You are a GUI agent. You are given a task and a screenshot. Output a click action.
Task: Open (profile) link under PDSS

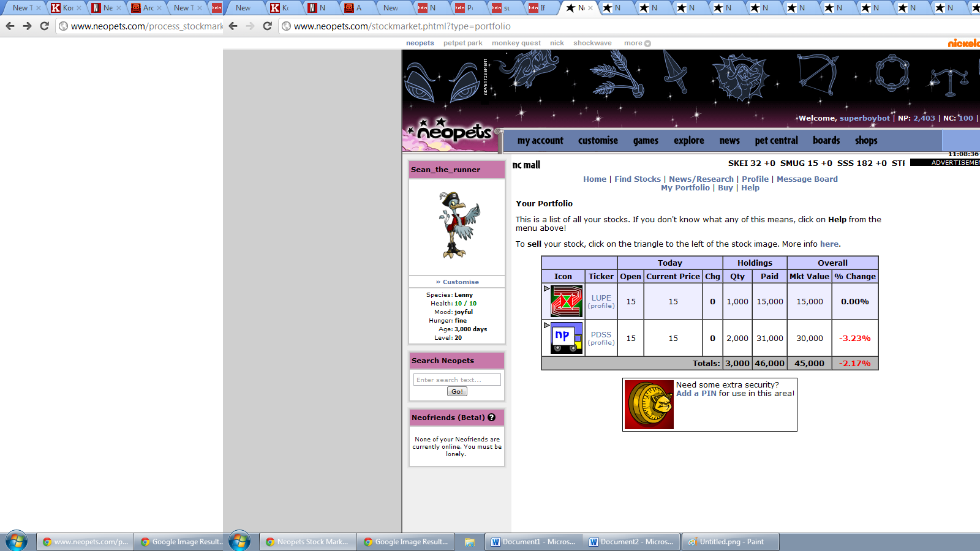[601, 343]
